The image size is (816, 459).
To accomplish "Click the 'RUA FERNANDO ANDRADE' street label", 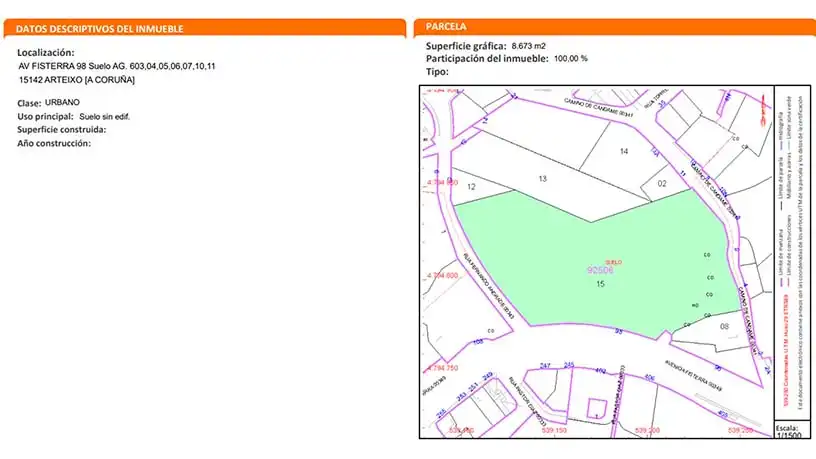I will (489, 286).
